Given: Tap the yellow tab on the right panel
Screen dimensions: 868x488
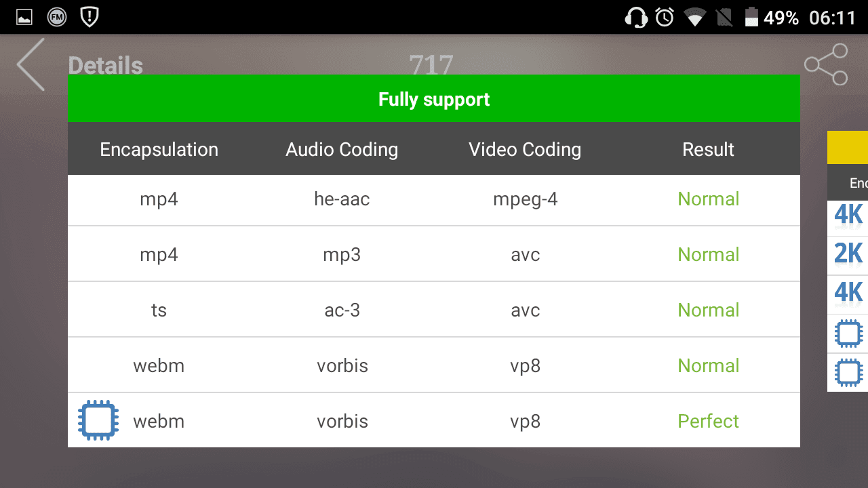Looking at the screenshot, I should (848, 147).
